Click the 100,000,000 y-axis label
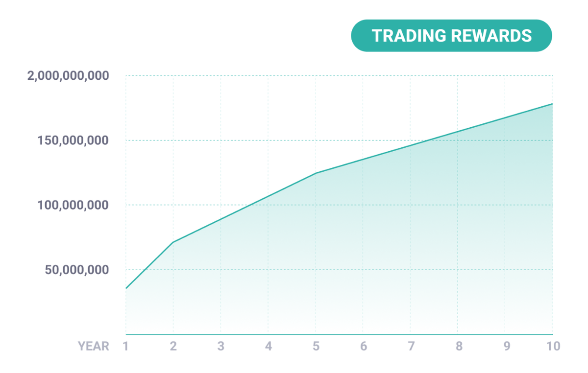588x373 pixels. click(73, 205)
